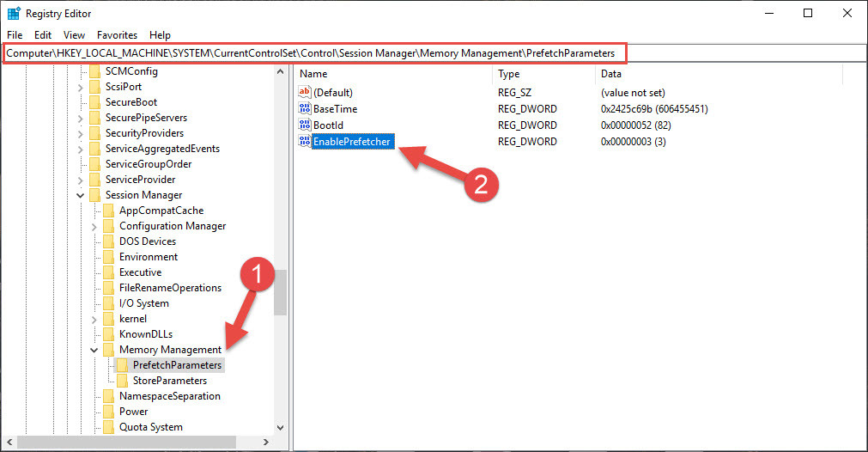Open the View menu

[x=74, y=35]
